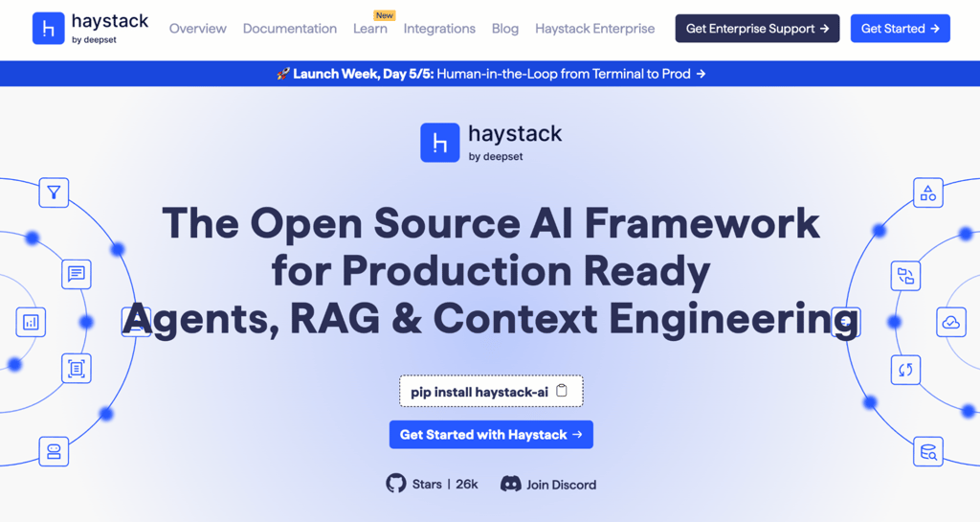Click the chat message icon on left orbit
This screenshot has height=522, width=980.
(77, 274)
